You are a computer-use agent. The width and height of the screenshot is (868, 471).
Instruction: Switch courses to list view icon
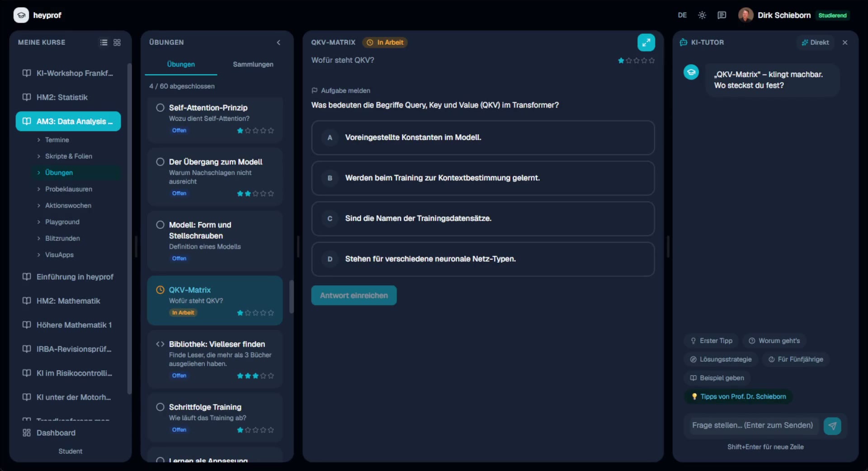104,42
